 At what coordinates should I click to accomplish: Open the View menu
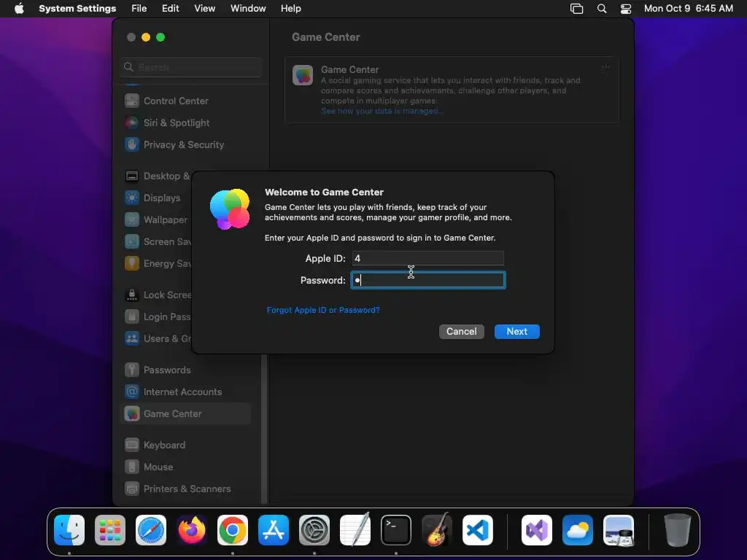[x=204, y=9]
